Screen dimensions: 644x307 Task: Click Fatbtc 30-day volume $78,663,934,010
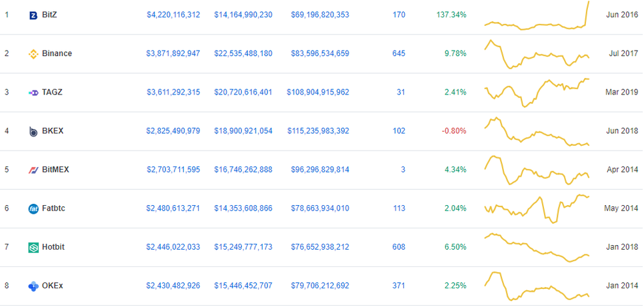(x=320, y=208)
